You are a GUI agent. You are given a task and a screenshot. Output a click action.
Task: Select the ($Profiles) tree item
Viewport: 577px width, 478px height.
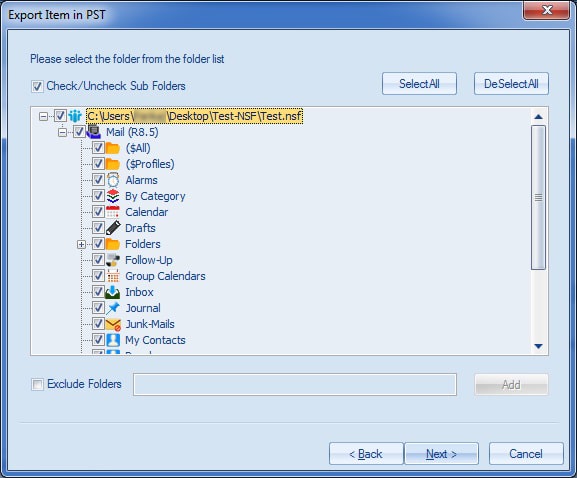pyautogui.click(x=150, y=164)
